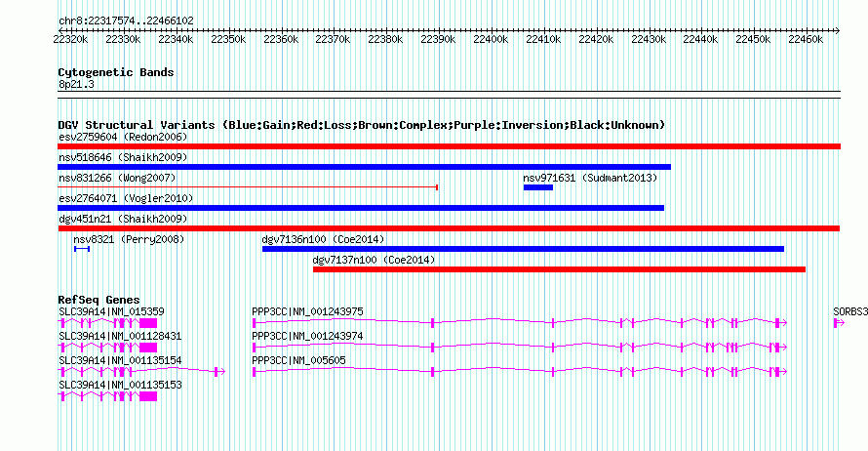The width and height of the screenshot is (868, 451).
Task: Click the red dgv7137n100 (Coe2014) variant bar
Action: 559,269
